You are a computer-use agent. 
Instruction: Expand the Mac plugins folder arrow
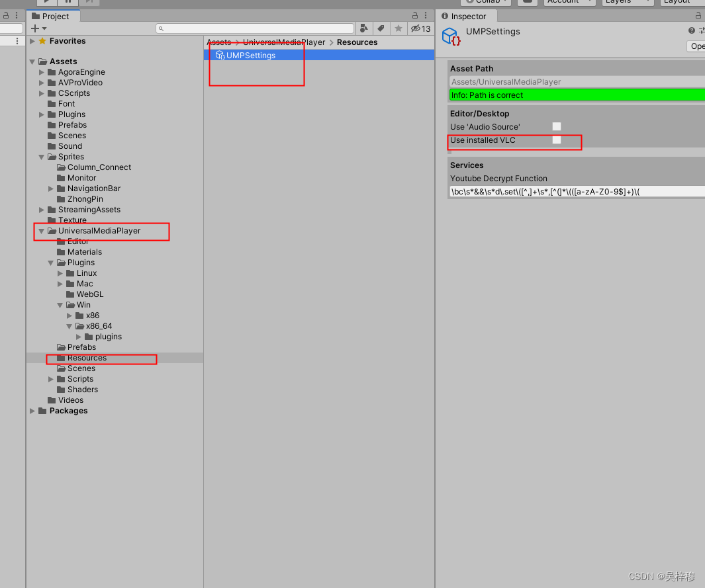60,284
